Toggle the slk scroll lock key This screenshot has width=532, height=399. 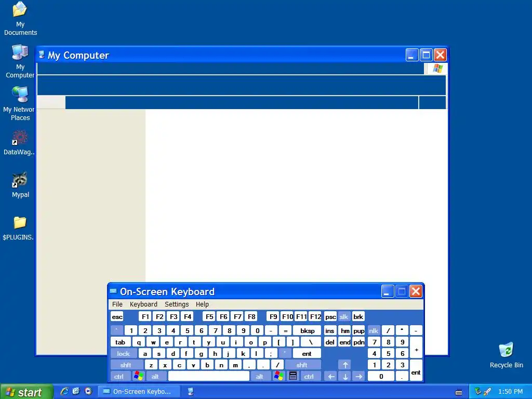[344, 316]
